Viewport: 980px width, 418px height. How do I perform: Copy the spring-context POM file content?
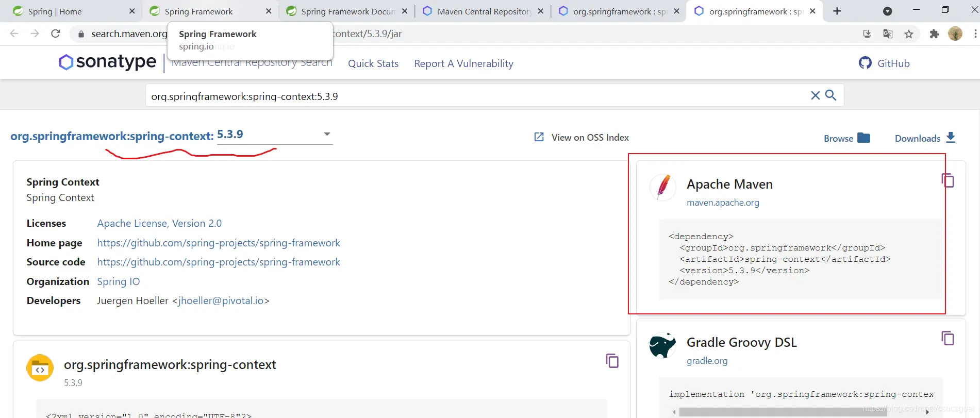612,361
